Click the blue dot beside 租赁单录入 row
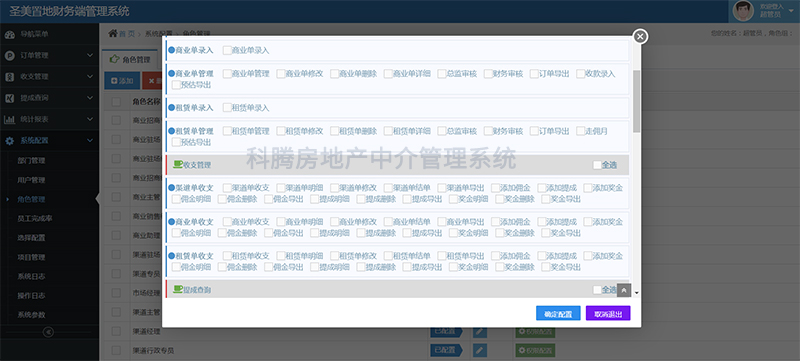Screen dimensions: 800x361 [x=171, y=108]
